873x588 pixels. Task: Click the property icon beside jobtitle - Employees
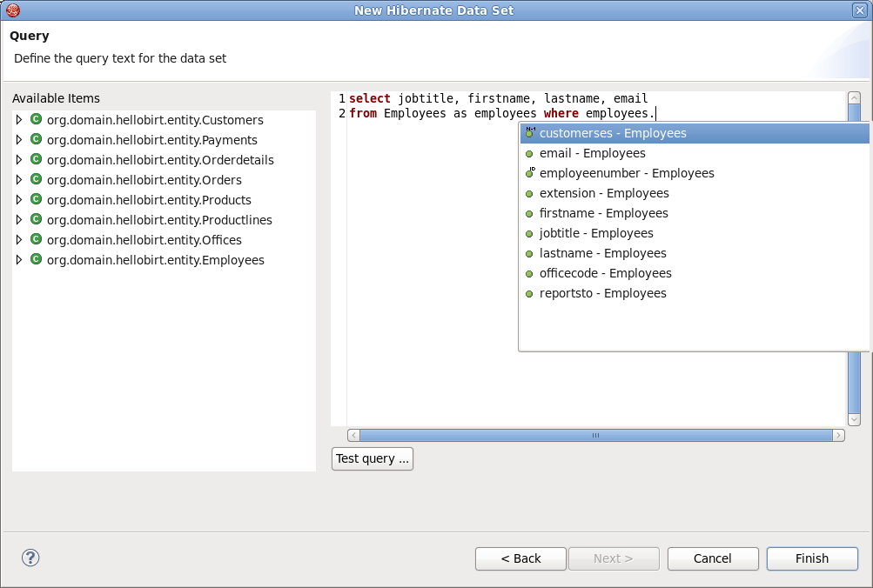click(x=529, y=233)
